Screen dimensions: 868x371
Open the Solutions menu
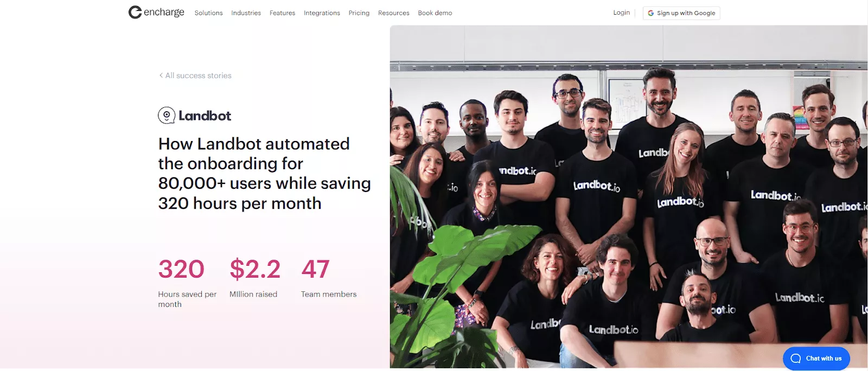208,13
